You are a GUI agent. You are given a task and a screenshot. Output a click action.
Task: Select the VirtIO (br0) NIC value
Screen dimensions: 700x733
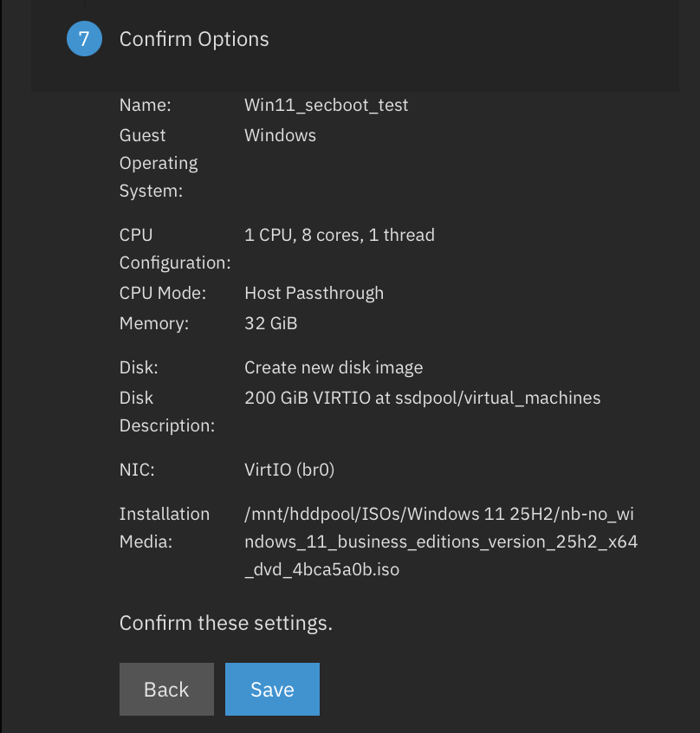[x=289, y=470]
